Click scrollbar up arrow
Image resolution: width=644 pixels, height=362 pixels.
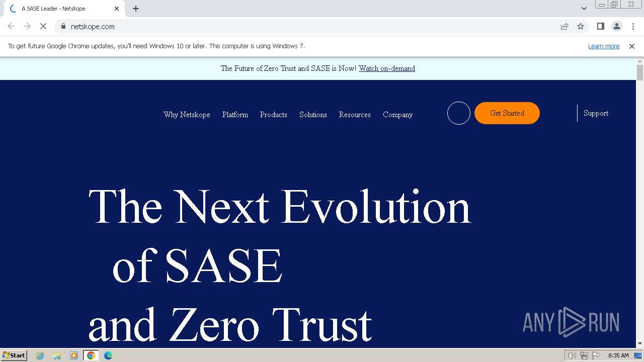[x=640, y=61]
